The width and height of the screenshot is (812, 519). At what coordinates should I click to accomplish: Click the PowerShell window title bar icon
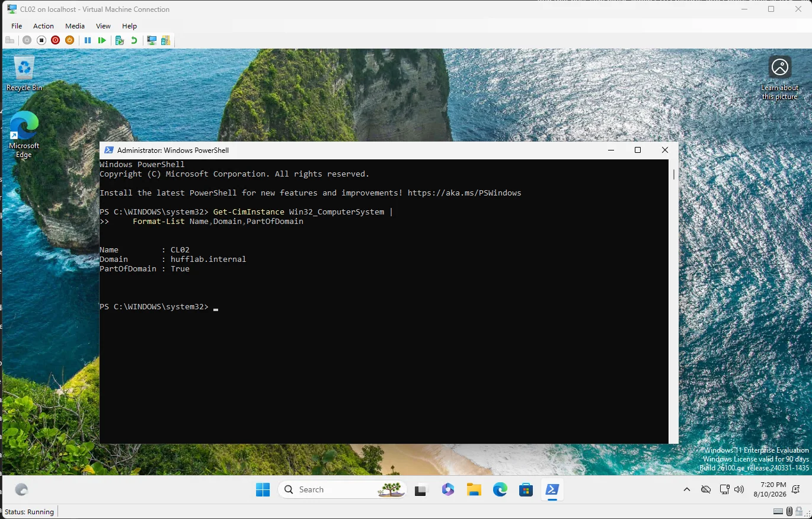click(x=109, y=150)
